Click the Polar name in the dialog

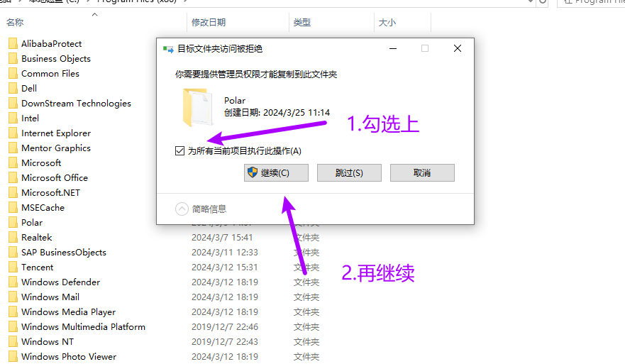235,101
